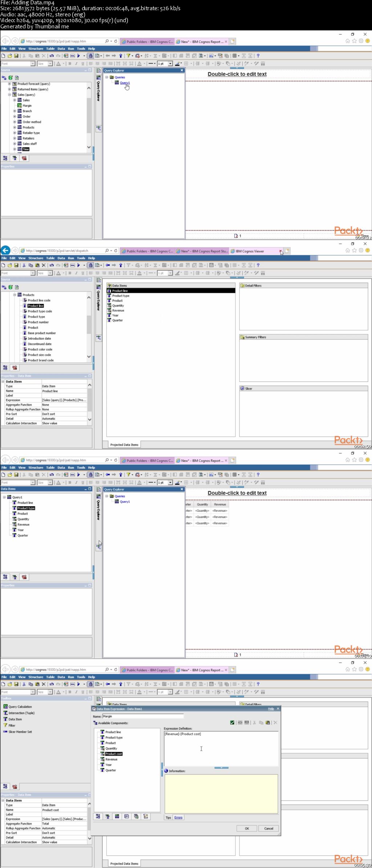
Task: Click 'Double-click to edit text' title in first frame
Action: (x=237, y=74)
